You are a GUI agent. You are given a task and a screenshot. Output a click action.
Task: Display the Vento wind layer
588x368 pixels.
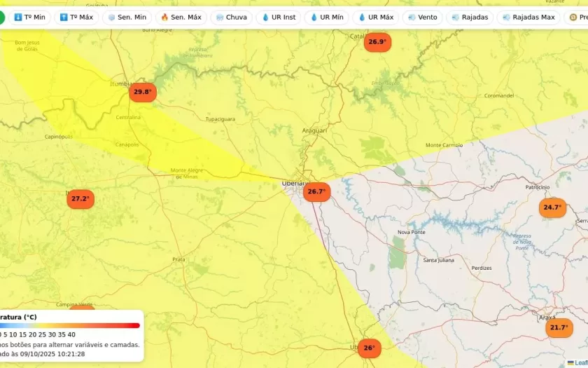tap(422, 17)
